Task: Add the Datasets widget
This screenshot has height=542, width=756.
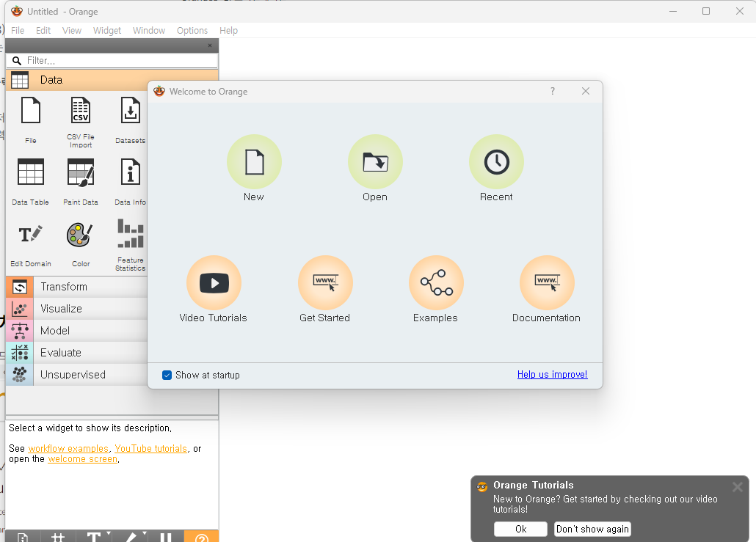Action: (130, 119)
